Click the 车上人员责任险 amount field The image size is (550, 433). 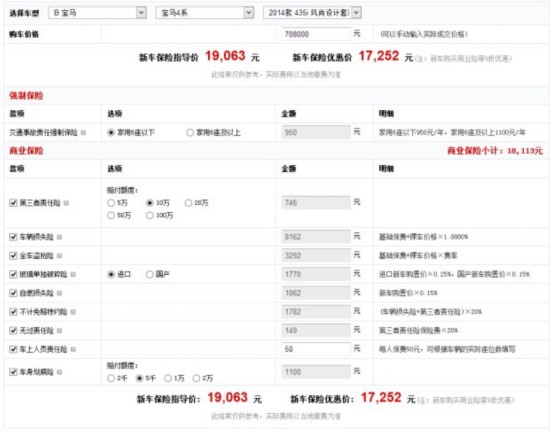[316, 349]
